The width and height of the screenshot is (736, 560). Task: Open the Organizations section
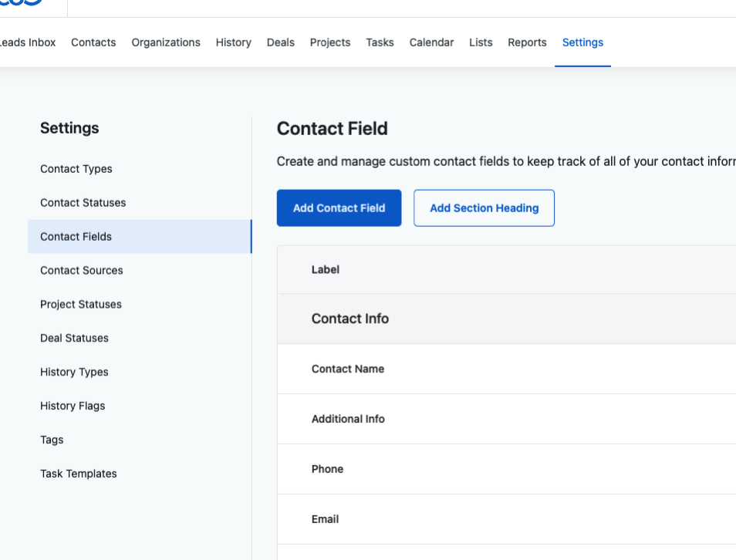pos(166,42)
